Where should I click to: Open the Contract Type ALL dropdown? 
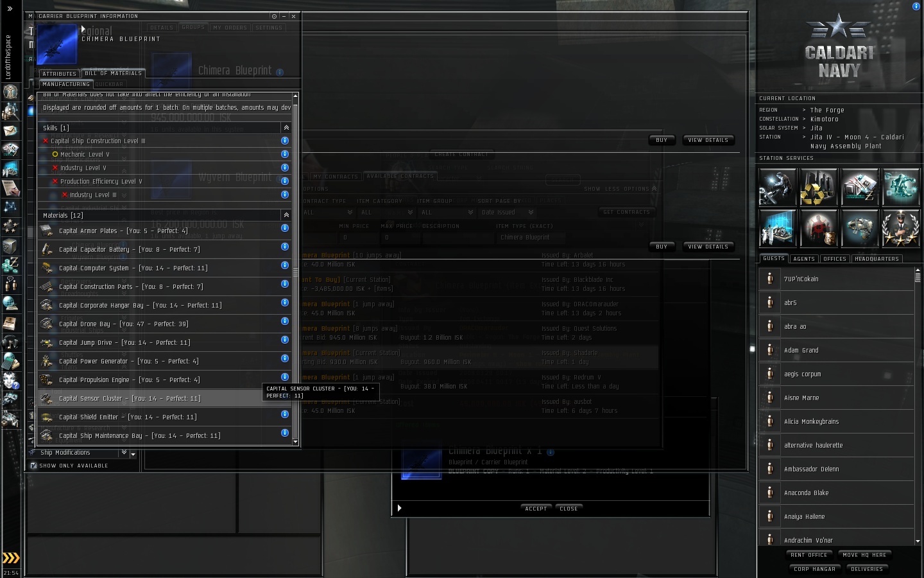tap(327, 213)
